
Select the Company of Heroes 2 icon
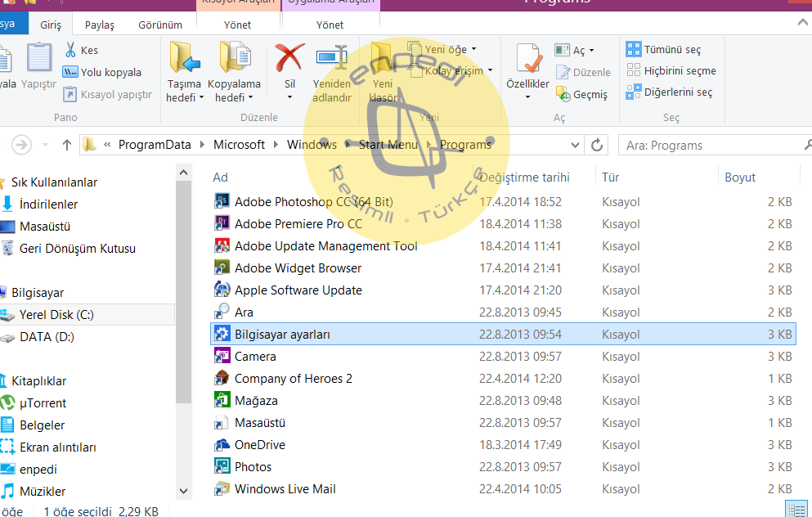pos(221,378)
